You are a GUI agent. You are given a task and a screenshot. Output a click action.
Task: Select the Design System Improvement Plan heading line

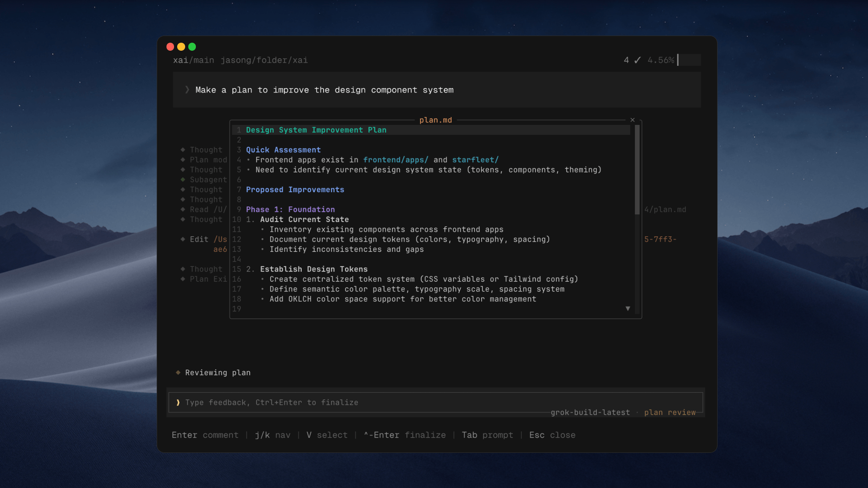(431, 130)
